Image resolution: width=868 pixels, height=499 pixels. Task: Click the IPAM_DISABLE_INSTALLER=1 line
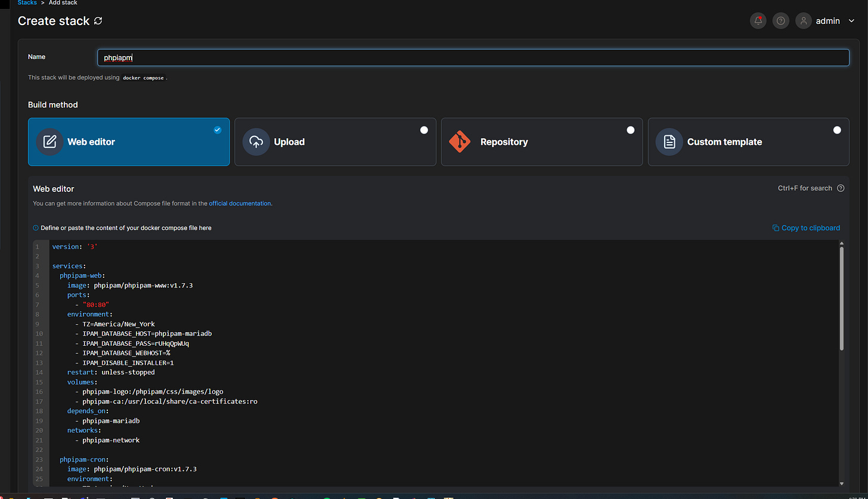(x=125, y=362)
